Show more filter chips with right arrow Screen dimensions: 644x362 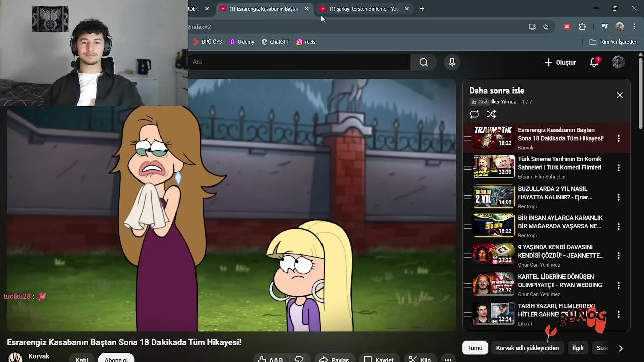(x=621, y=348)
